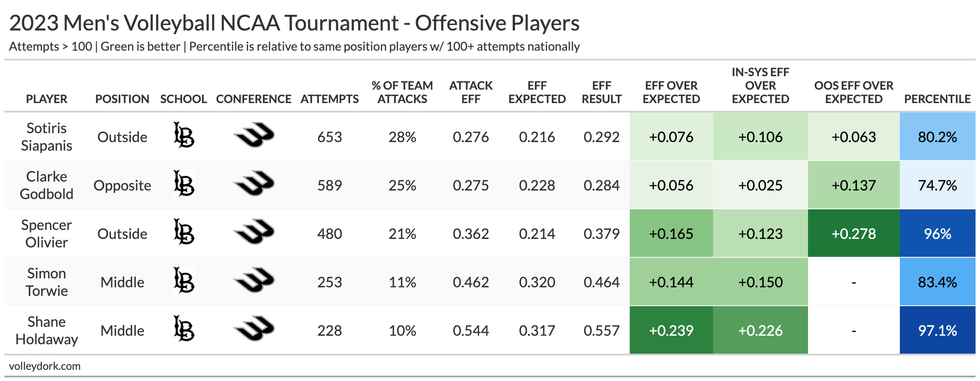Open the volleydork.com source link

tap(45, 366)
